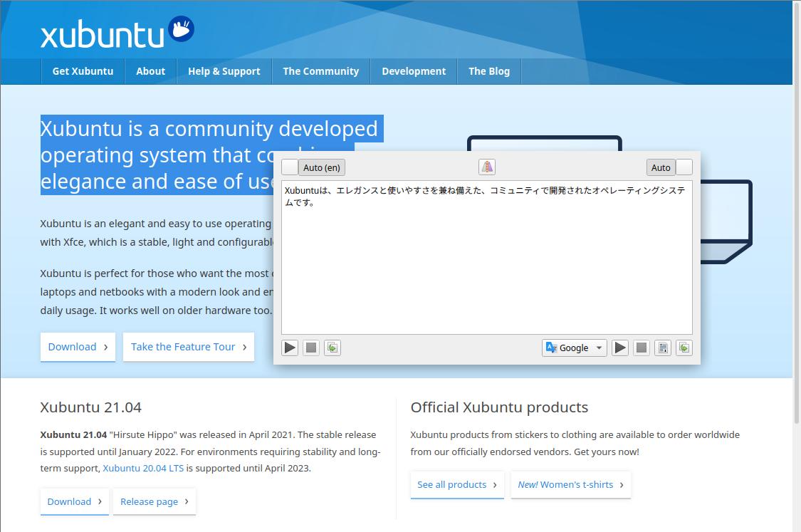Screen dimensions: 801x532
Task: Open the Get Xubuntu menu
Action: click(x=83, y=71)
